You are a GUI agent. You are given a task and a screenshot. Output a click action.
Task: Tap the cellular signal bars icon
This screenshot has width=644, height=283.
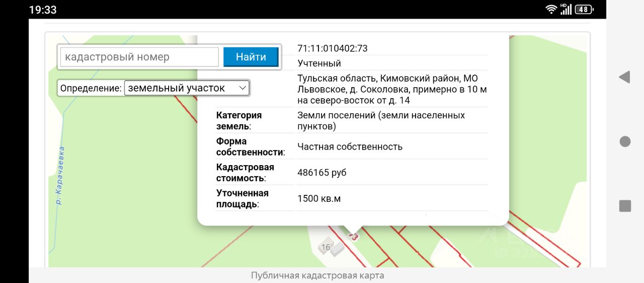pos(566,9)
